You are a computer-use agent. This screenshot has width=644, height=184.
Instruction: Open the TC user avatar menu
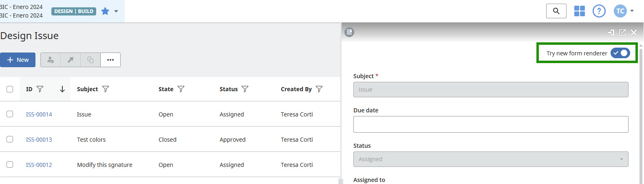coord(620,11)
